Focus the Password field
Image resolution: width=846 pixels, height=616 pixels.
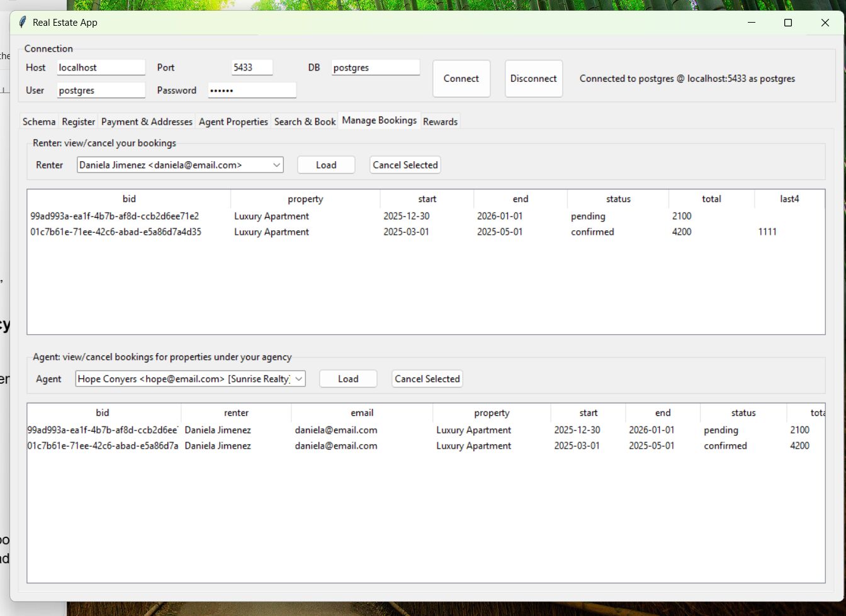tap(252, 90)
